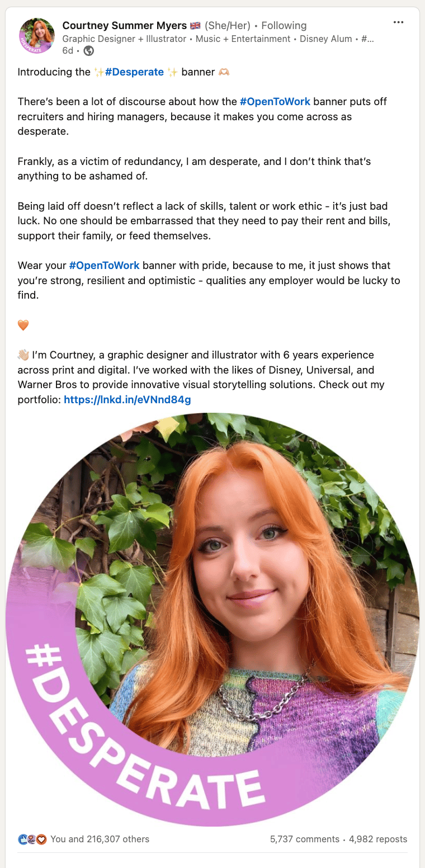
Task: Open the three-dot post options menu
Action: pos(398,22)
